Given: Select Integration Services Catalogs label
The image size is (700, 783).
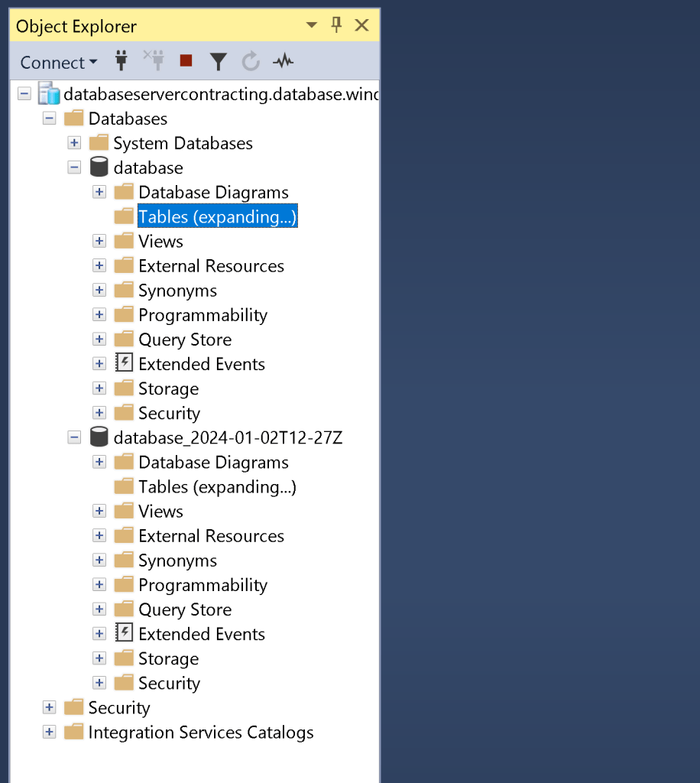Looking at the screenshot, I should [201, 733].
